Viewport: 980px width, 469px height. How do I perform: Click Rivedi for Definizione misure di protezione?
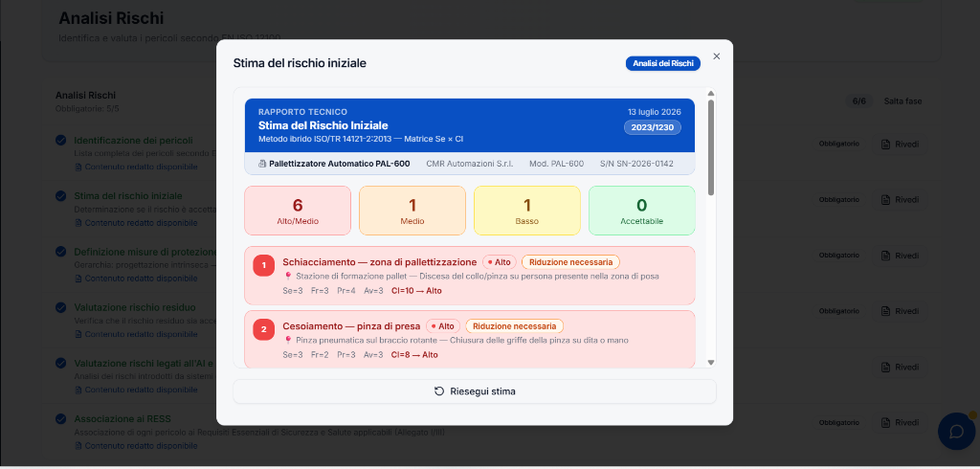tap(900, 256)
